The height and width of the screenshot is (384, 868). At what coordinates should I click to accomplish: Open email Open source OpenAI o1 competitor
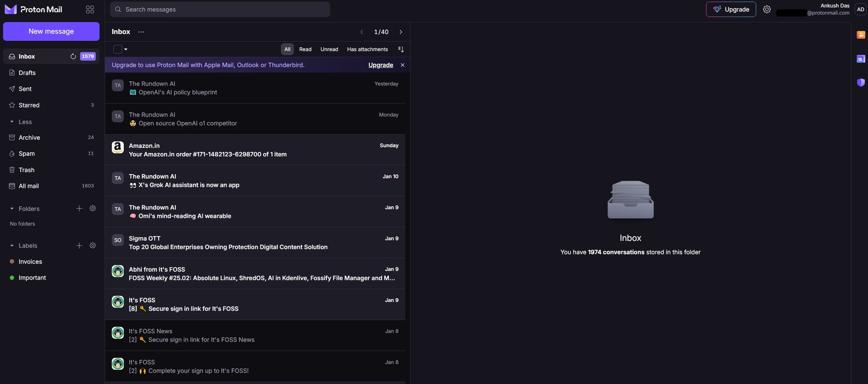pyautogui.click(x=255, y=119)
